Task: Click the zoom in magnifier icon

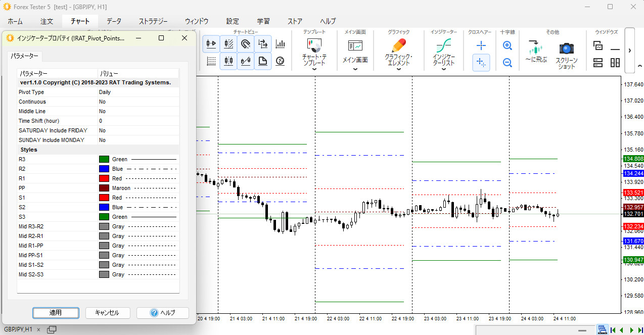Action: 508,45
